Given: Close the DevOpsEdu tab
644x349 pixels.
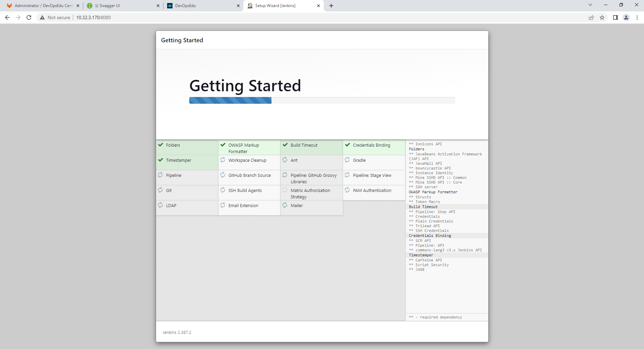Looking at the screenshot, I should click(238, 6).
